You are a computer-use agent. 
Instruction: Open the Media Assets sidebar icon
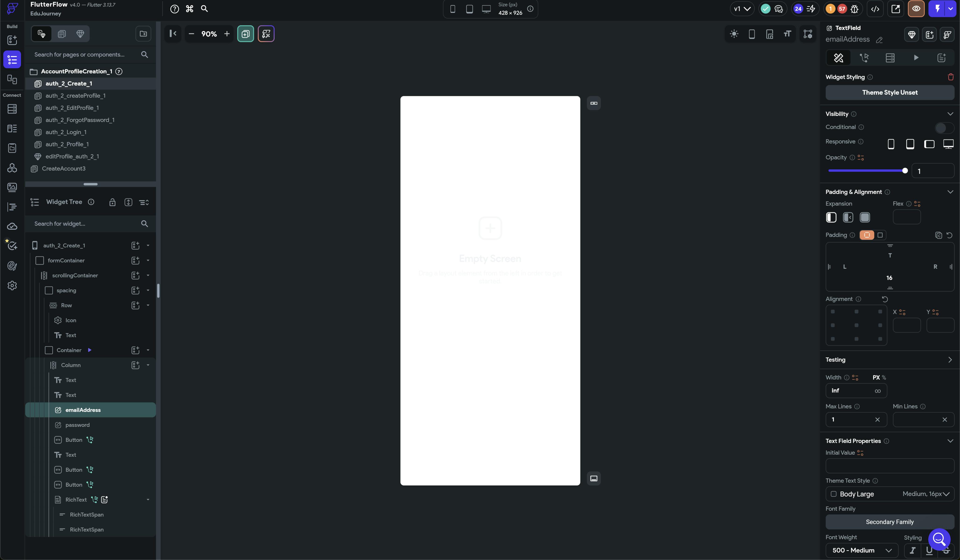[x=12, y=187]
